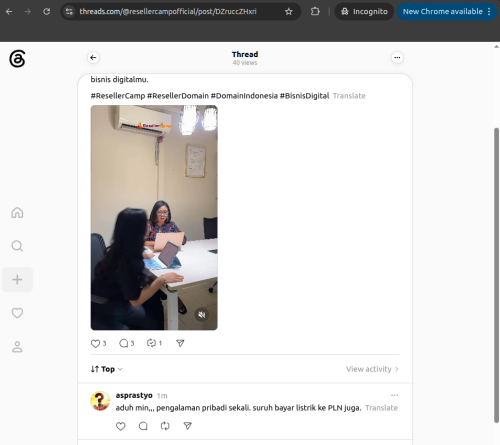Go back with the browser back arrow
Viewport: 500px width, 445px height.
[9, 12]
